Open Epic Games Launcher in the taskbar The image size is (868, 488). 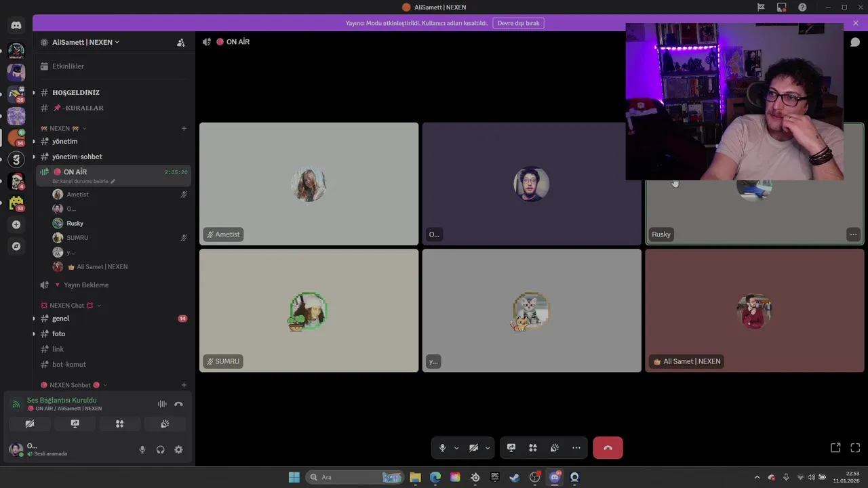(495, 477)
